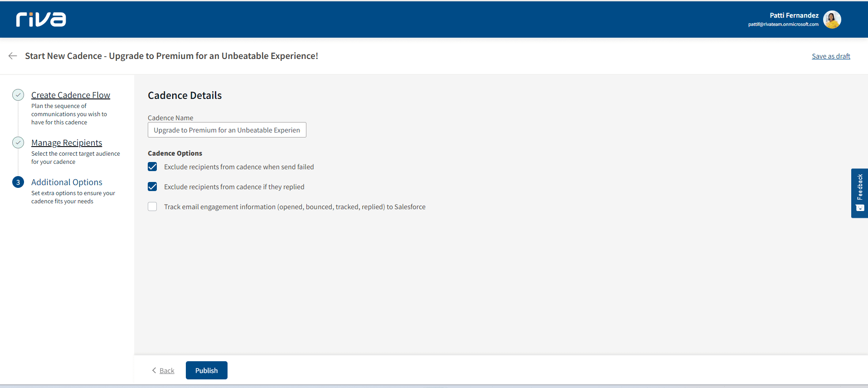Click the smiley icon on the Feedback tab
Image resolution: width=868 pixels, height=388 pixels.
(x=860, y=208)
